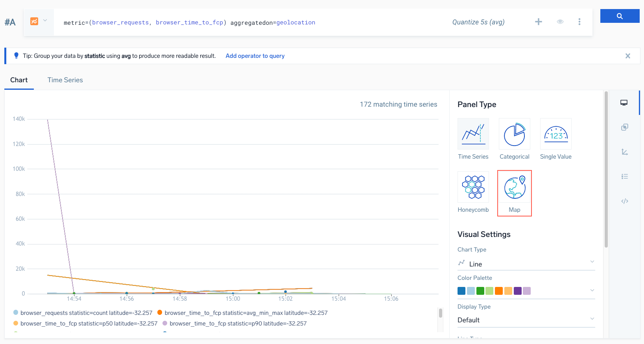644x344 pixels.
Task: Expand the Display Type dropdown
Action: (x=526, y=320)
